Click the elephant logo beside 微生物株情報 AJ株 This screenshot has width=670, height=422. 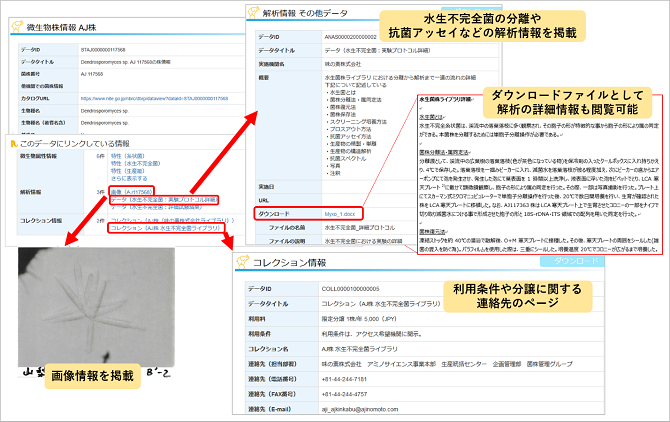(17, 27)
